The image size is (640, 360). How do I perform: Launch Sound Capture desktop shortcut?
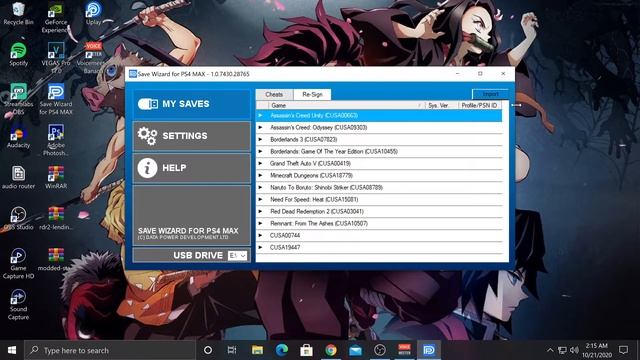click(x=18, y=305)
